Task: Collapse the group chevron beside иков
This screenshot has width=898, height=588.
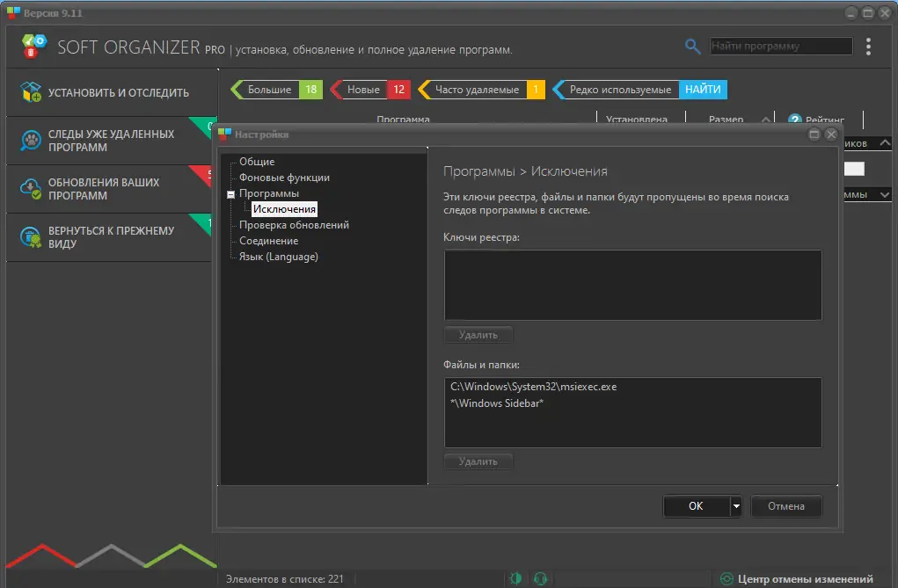Action: tap(885, 142)
